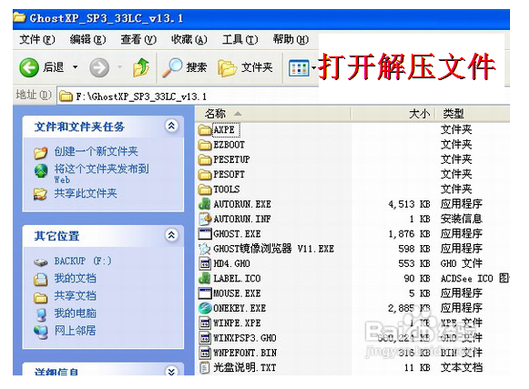
Task: Open BACKUP (F:) drive link
Action: (83, 261)
